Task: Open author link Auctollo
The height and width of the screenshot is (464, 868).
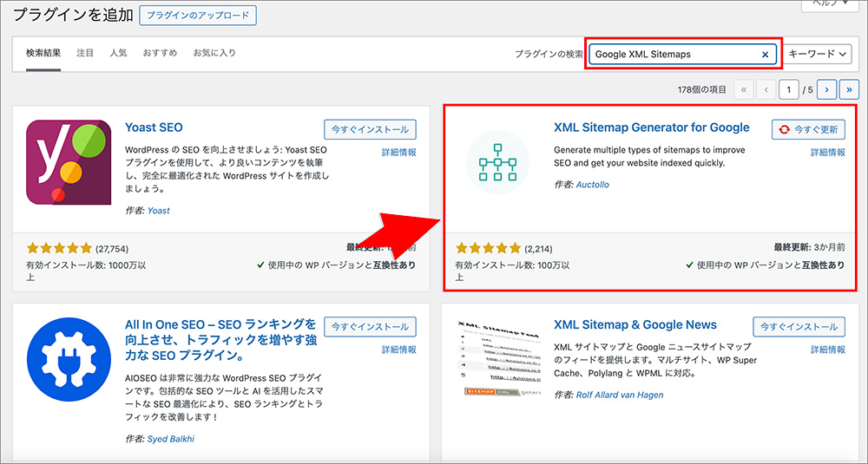Action: 592,185
